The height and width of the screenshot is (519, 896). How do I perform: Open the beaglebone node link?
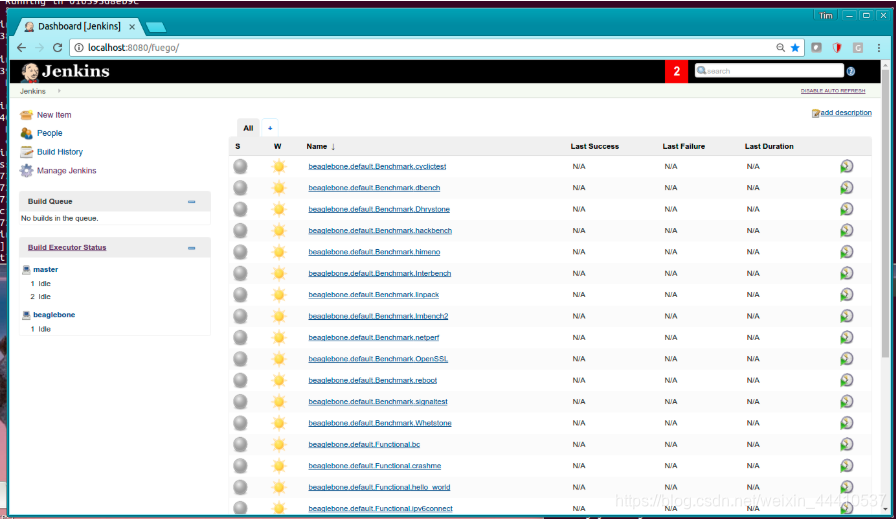pyautogui.click(x=54, y=314)
